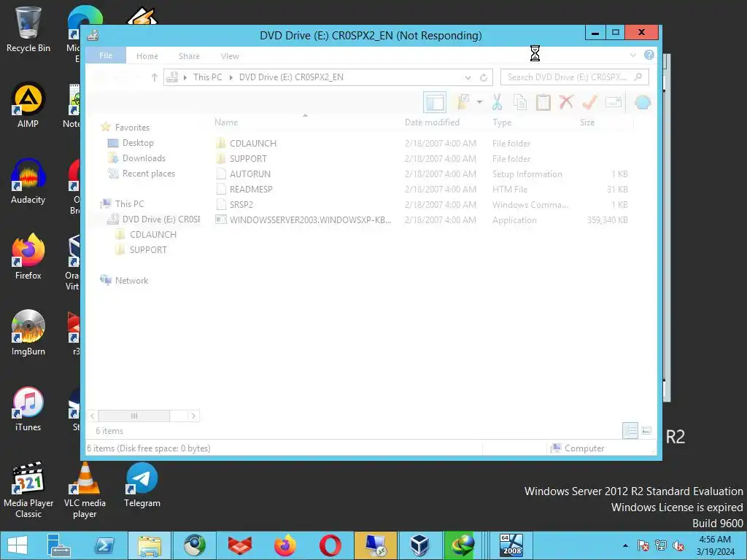Select Favorites in navigation pane
Screen dimensions: 747x560
coord(132,127)
